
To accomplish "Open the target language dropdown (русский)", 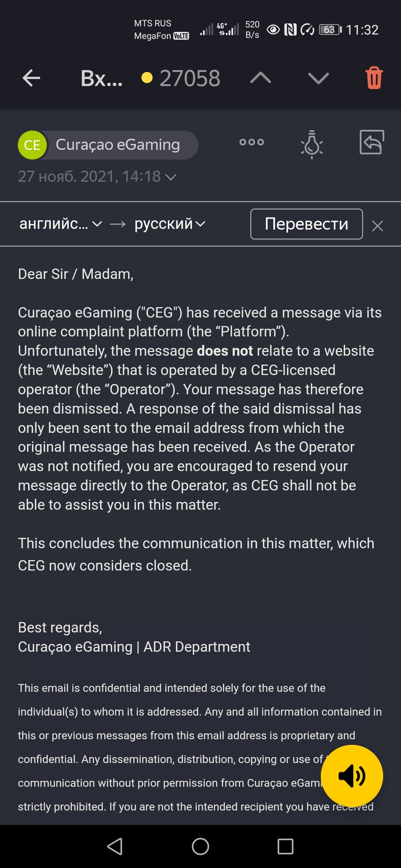I will click(x=169, y=224).
